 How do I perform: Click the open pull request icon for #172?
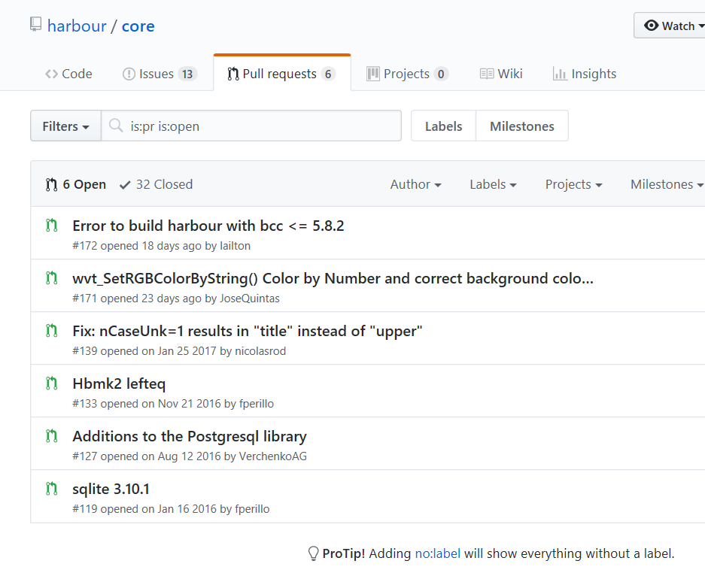[x=51, y=225]
